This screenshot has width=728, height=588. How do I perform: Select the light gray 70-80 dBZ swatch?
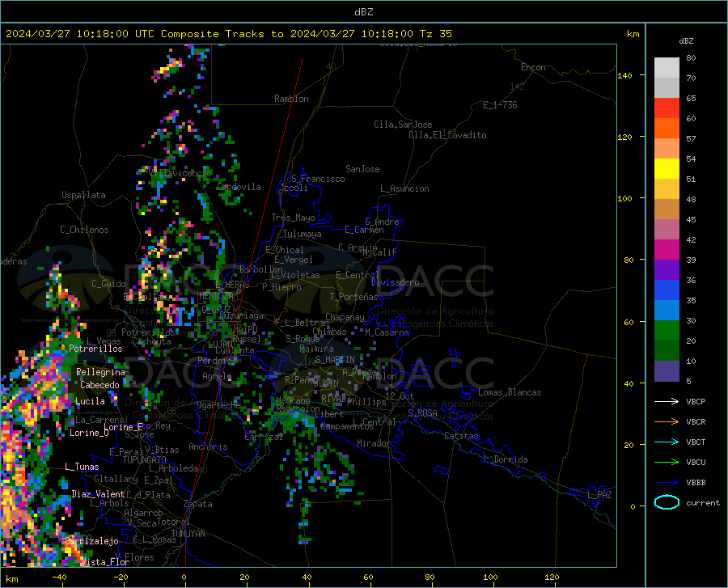click(x=667, y=68)
